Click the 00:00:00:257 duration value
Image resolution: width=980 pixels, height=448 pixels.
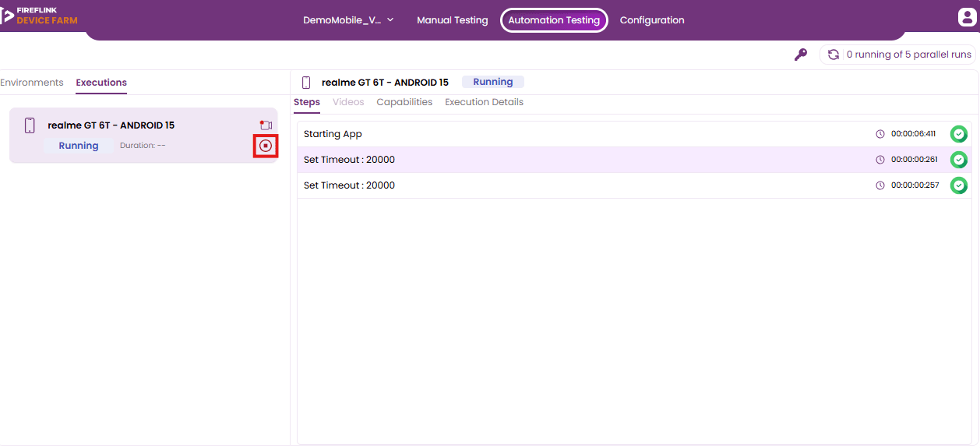(x=915, y=185)
